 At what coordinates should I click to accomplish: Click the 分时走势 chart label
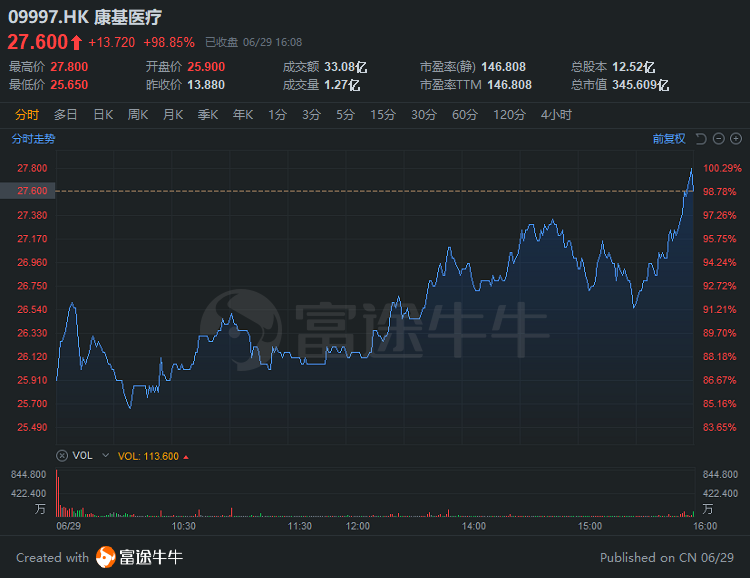click(x=32, y=139)
